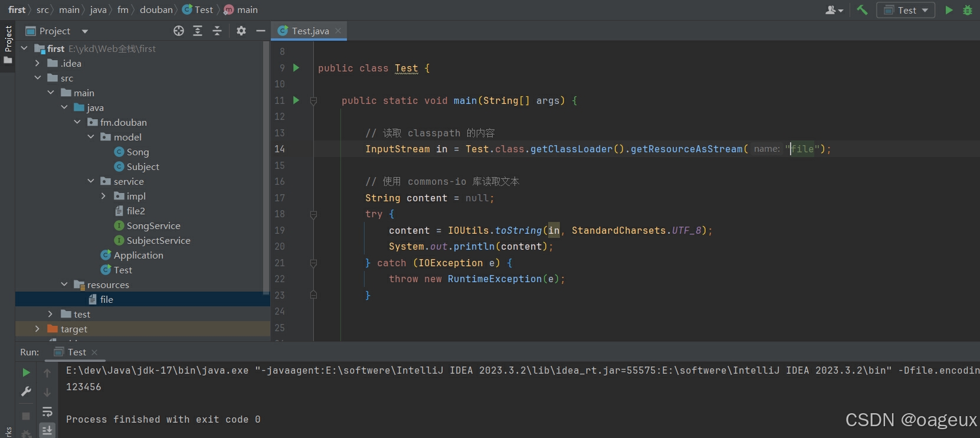This screenshot has width=980, height=438.
Task: Collapse the model package
Action: tap(91, 137)
